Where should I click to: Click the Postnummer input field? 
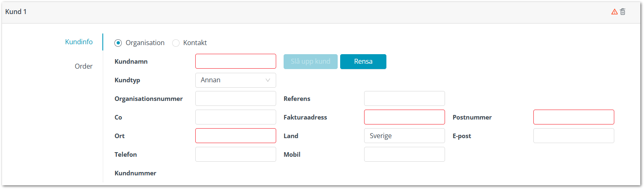pos(574,117)
